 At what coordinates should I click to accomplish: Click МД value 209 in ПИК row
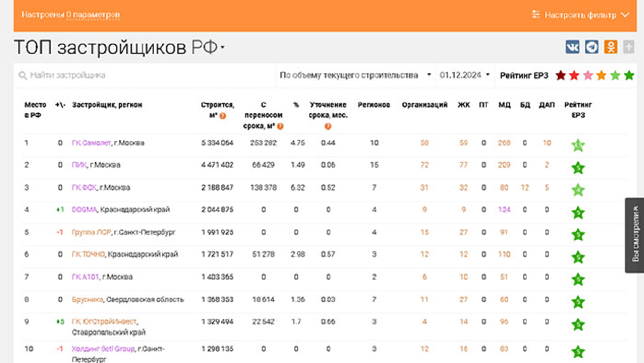point(504,165)
